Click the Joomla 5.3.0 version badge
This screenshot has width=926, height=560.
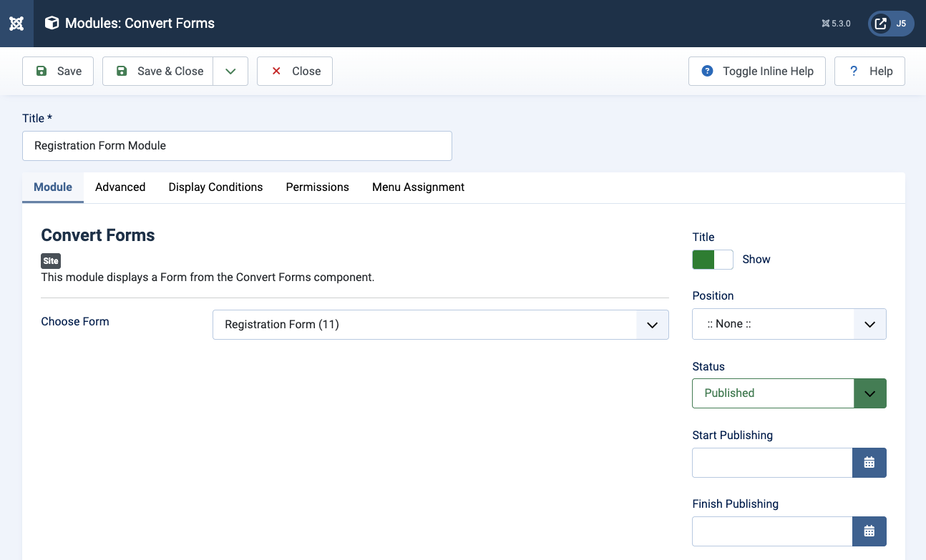pos(837,24)
